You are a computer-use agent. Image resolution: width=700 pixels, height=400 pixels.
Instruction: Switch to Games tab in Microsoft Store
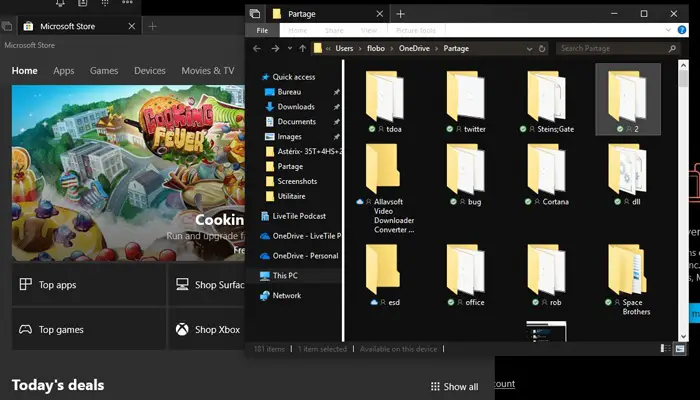(x=103, y=71)
